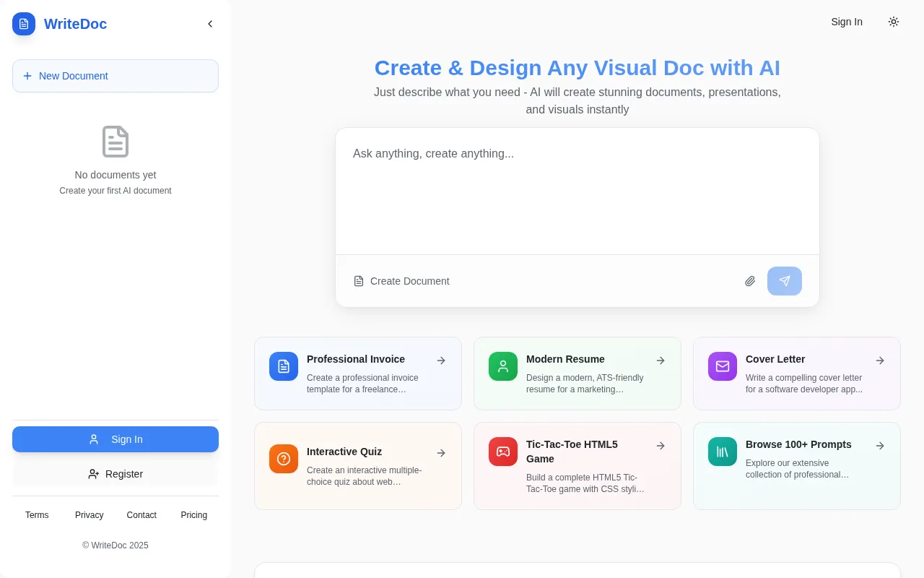Image resolution: width=924 pixels, height=578 pixels.
Task: Click the arrow on Cover Letter card
Action: tap(880, 361)
